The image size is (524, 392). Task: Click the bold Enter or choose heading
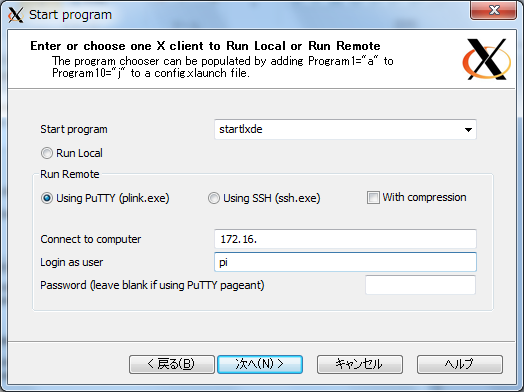point(205,46)
